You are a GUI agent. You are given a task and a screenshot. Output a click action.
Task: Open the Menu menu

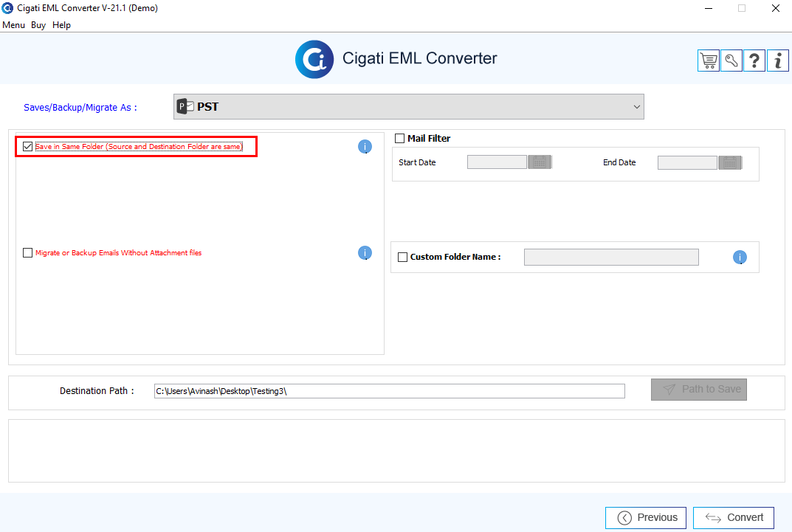point(13,25)
